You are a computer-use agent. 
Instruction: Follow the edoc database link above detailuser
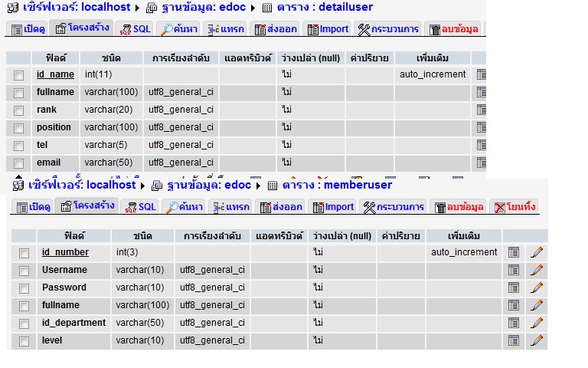tap(203, 7)
